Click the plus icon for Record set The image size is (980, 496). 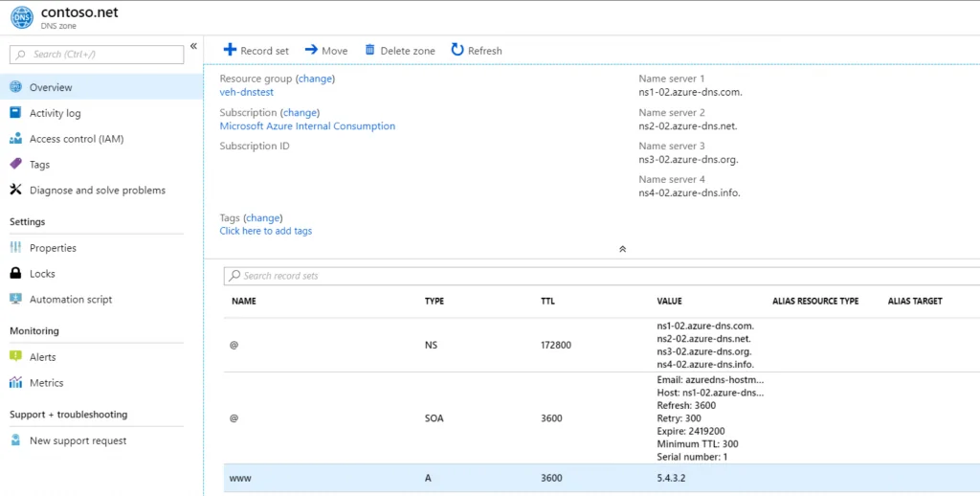230,50
